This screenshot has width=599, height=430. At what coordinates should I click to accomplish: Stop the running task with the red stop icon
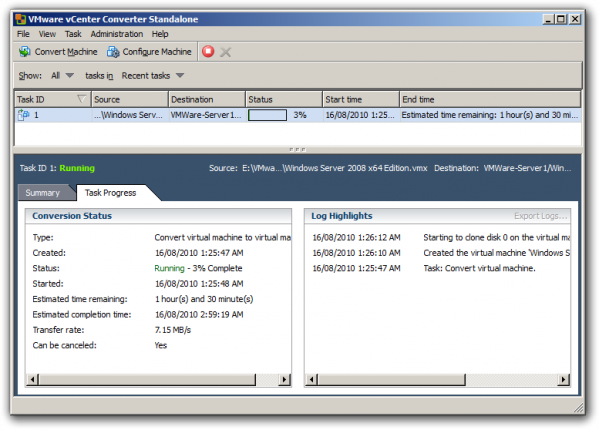[208, 51]
